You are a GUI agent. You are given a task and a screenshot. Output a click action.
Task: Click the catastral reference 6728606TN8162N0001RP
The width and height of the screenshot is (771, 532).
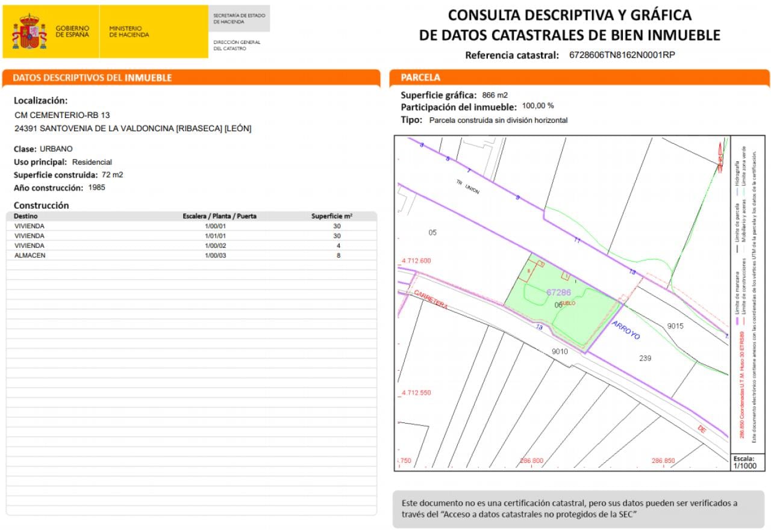click(x=622, y=55)
